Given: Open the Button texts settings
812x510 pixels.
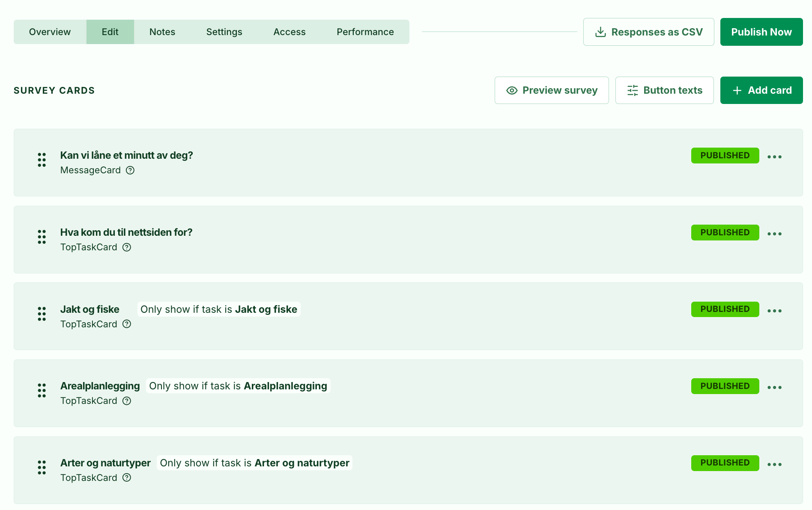Looking at the screenshot, I should tap(664, 90).
